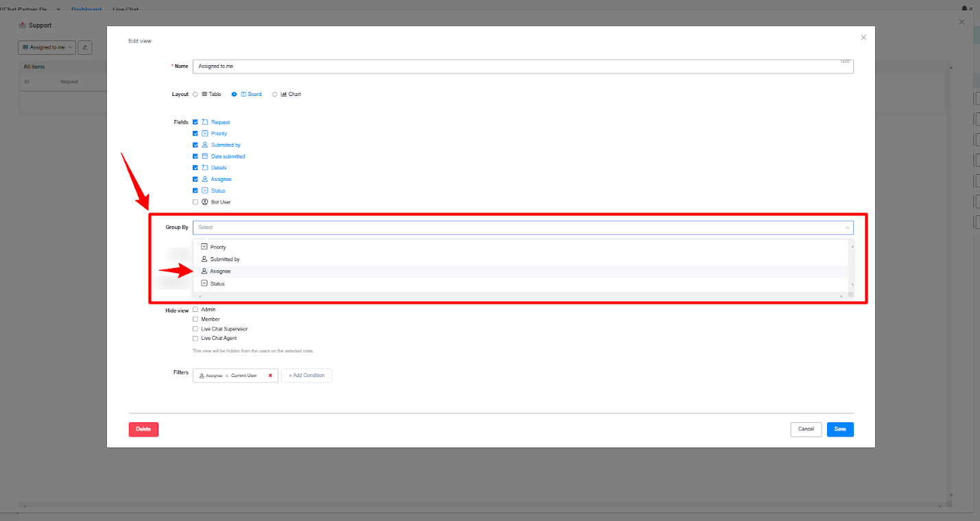Uncheck the Status field checkbox

[195, 191]
